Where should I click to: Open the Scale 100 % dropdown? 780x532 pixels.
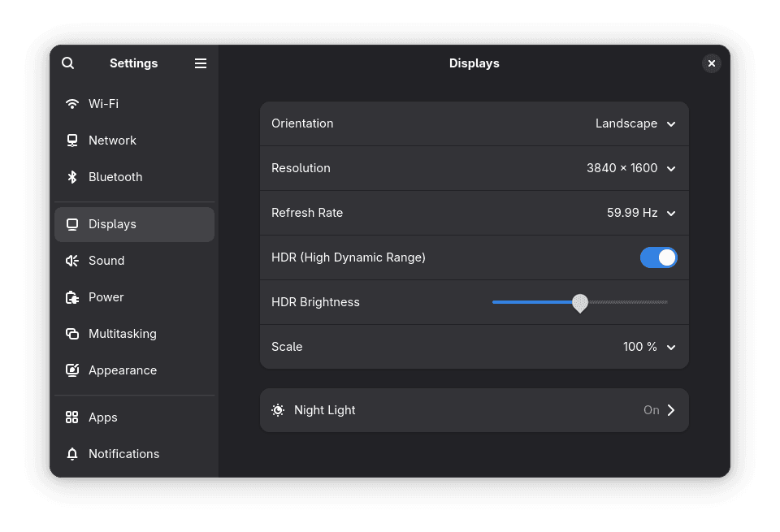649,347
